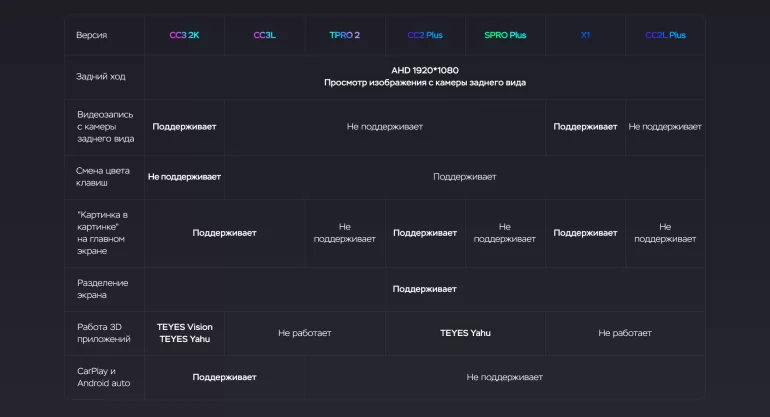Screen dimensions: 770x417
Task: Click the Видеозапись с камеры заднего вида label
Action: [105, 127]
